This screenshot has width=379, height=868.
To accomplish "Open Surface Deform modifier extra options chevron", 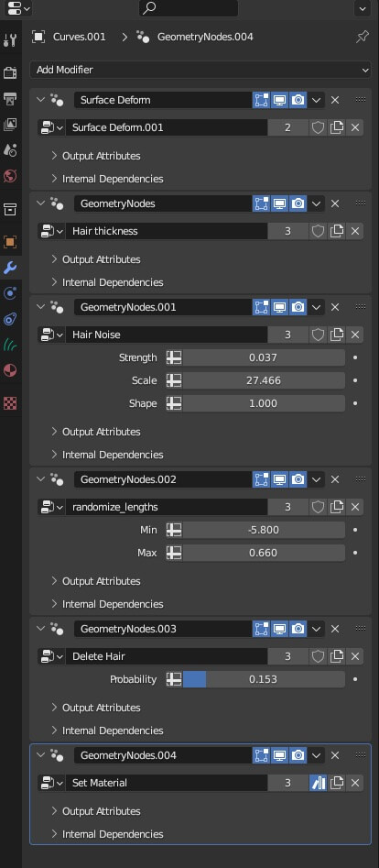I will (x=316, y=100).
